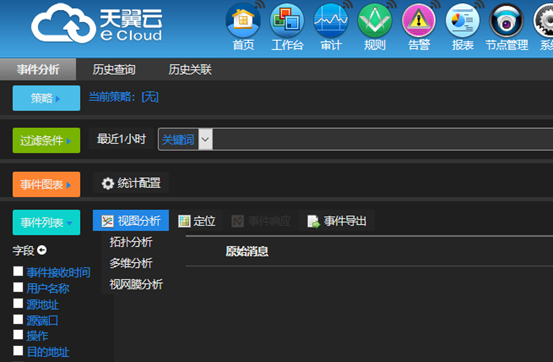Open the 规则 rules icon

pyautogui.click(x=375, y=20)
